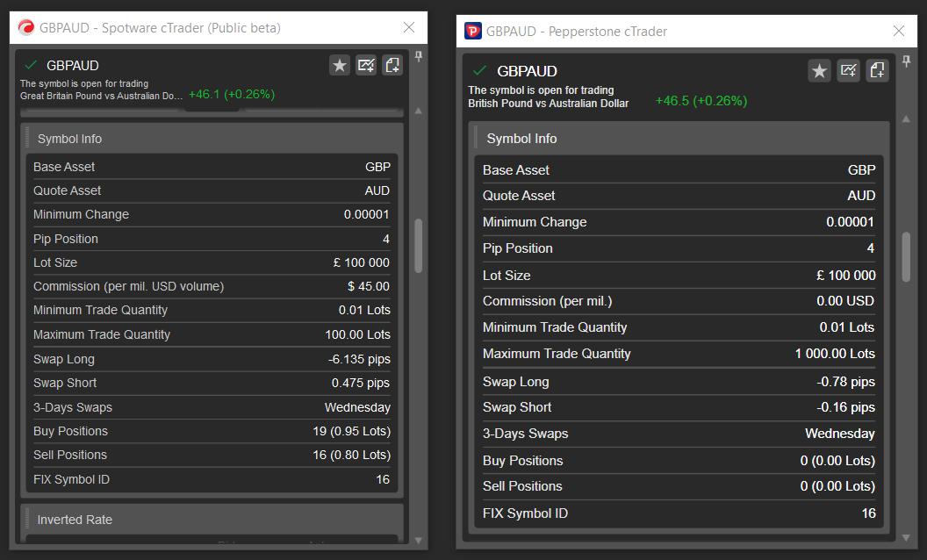Click 3-Days Swaps Wednesday in Spotware window
Screen dimensions: 927x560
tap(357, 407)
